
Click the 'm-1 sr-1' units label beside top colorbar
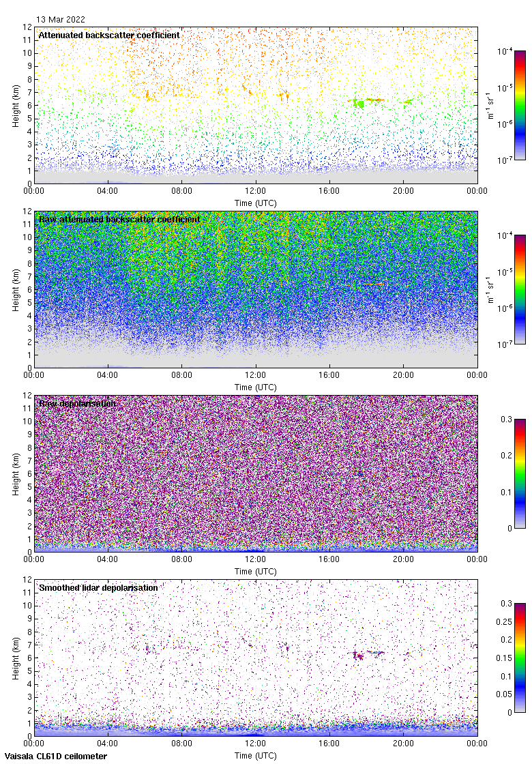(x=491, y=105)
